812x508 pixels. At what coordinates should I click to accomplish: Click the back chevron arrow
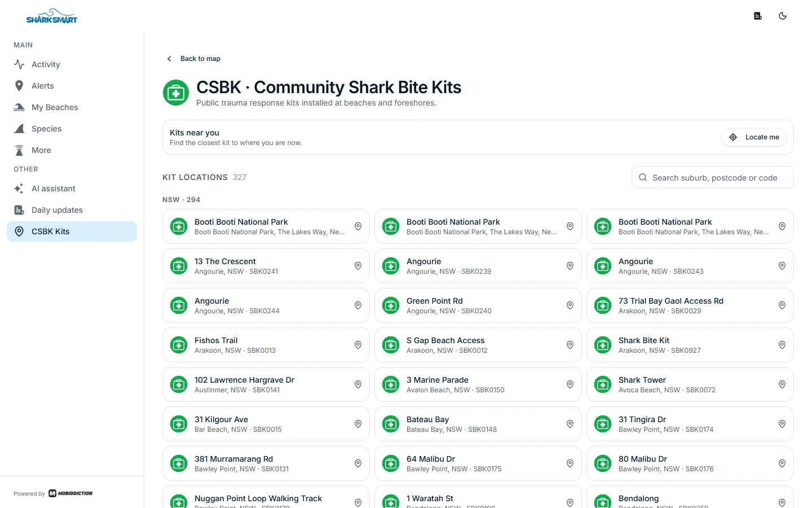click(169, 59)
